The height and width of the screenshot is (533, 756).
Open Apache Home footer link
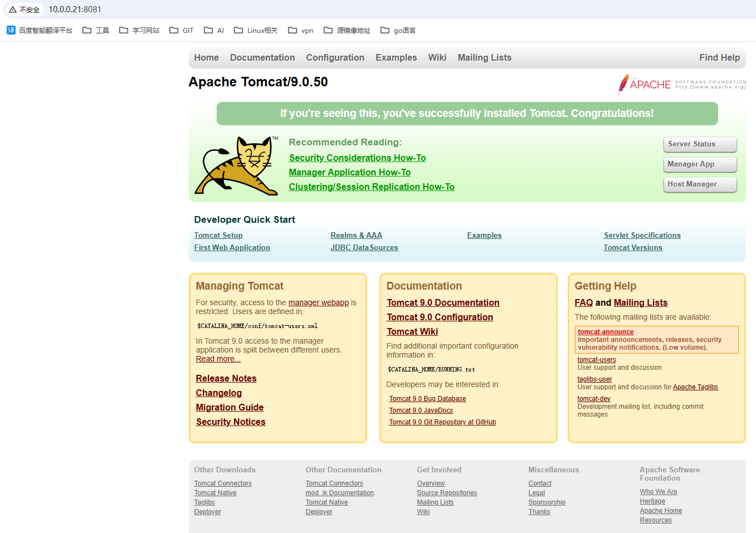661,511
